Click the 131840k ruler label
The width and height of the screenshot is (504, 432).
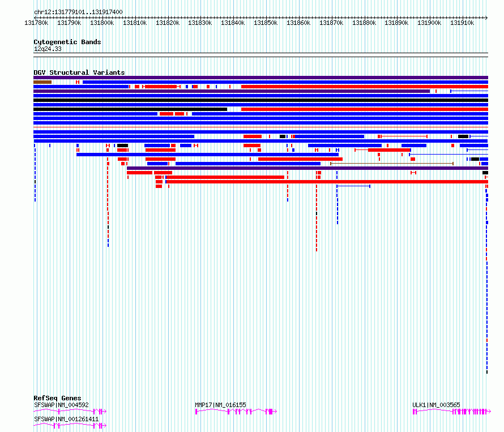(233, 23)
